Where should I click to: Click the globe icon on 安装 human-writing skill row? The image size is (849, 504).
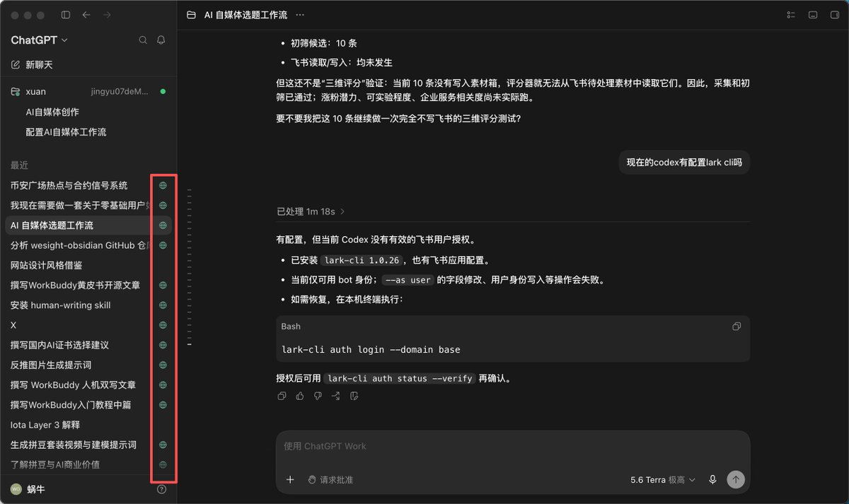click(x=163, y=305)
